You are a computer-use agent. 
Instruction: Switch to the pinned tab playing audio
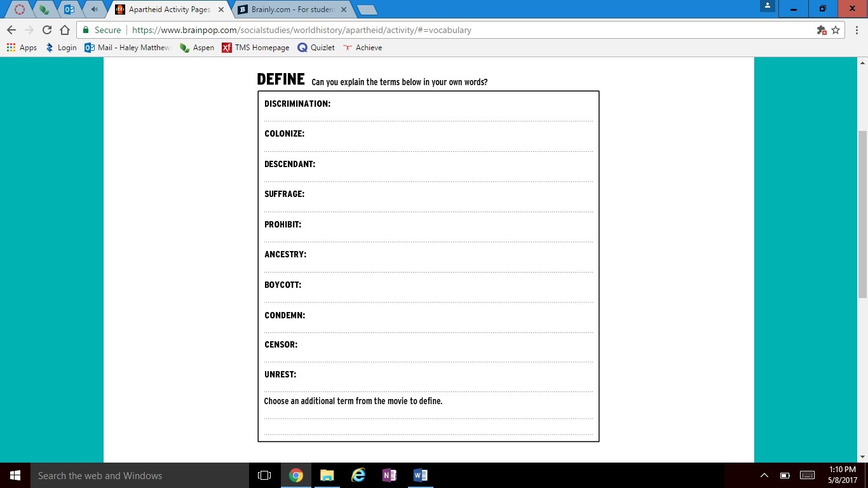[x=95, y=10]
